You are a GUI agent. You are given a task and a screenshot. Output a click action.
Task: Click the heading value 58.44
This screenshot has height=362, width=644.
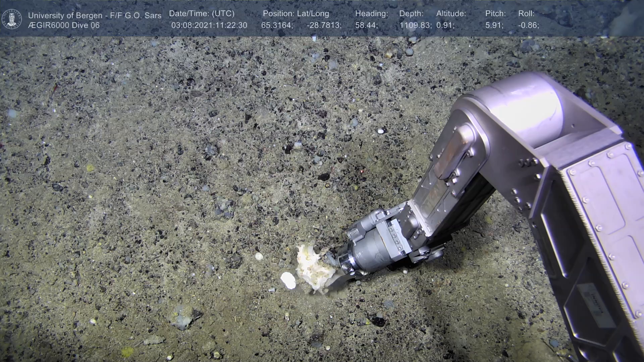(x=366, y=25)
